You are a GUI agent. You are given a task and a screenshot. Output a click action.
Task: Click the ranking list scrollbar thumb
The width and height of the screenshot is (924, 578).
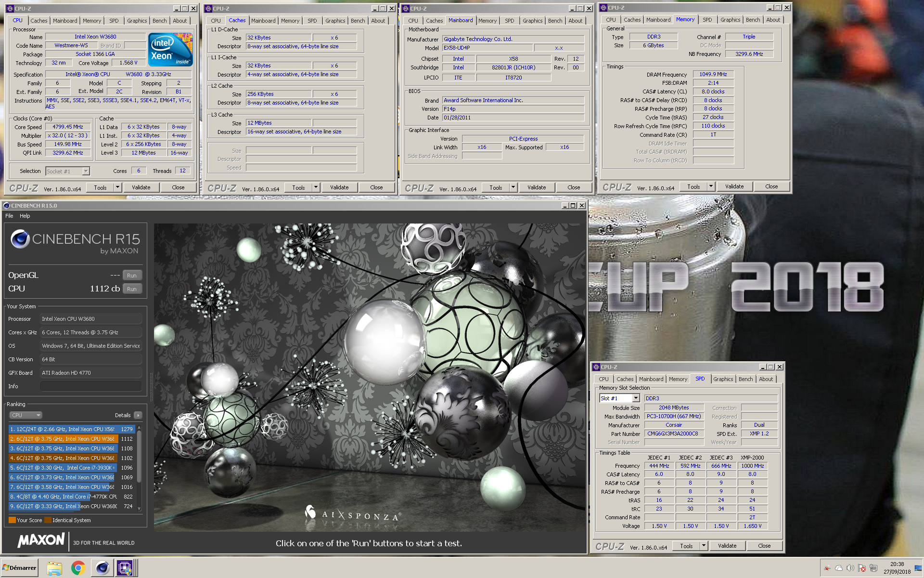139,457
